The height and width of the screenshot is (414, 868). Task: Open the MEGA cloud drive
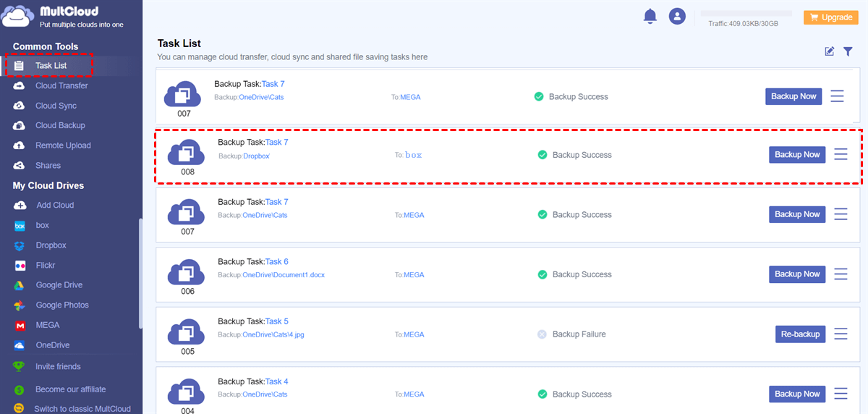[x=48, y=325]
